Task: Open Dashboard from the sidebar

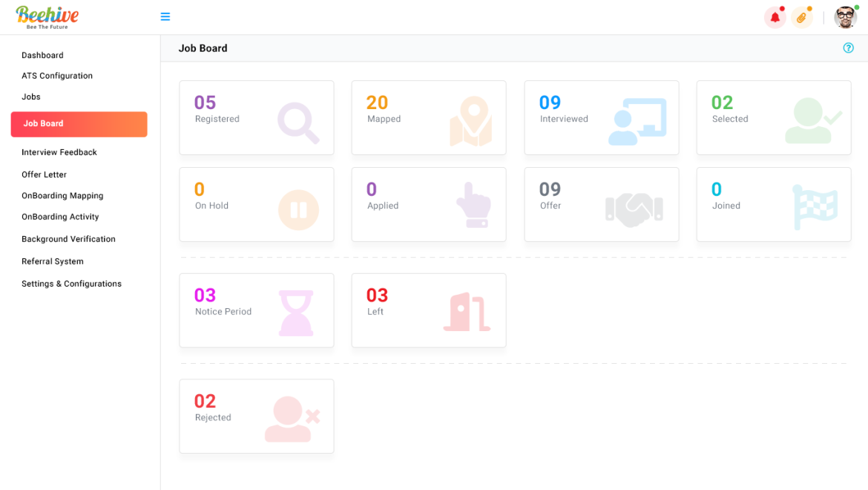Action: (x=42, y=56)
